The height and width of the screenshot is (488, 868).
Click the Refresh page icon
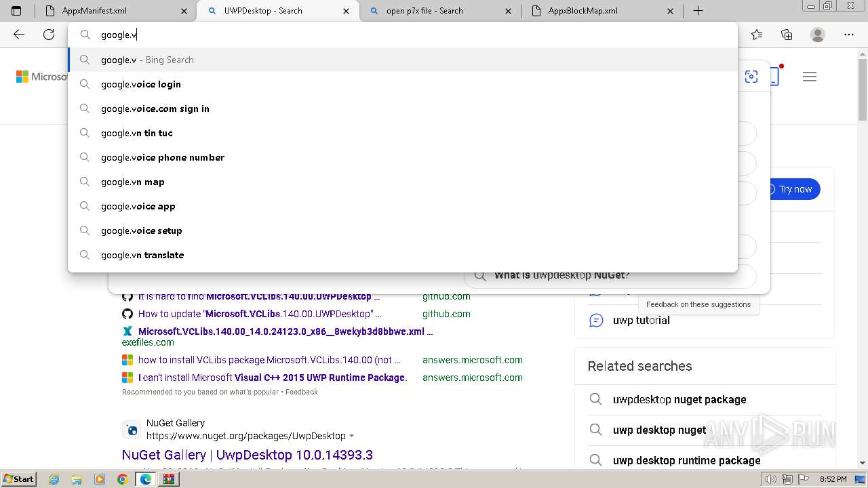[x=49, y=35]
